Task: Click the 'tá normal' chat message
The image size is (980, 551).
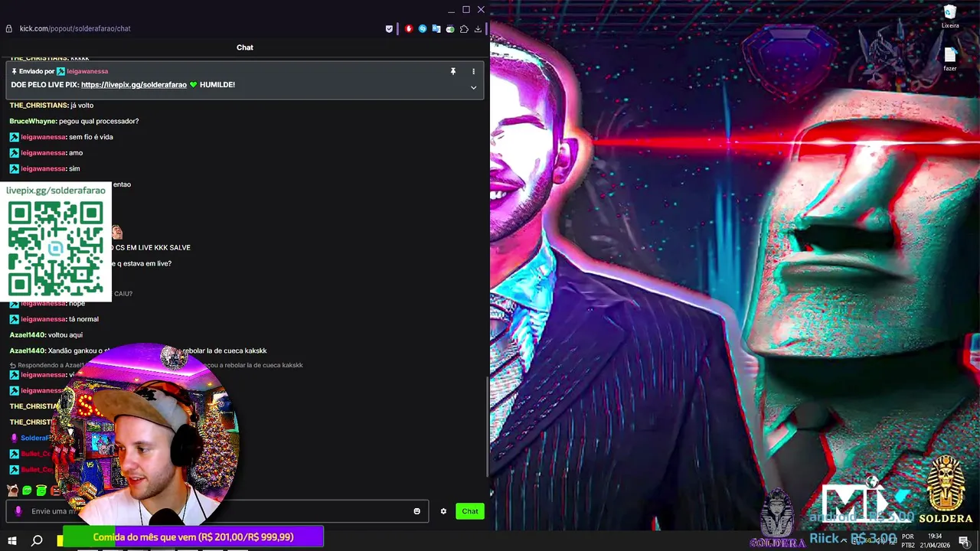Action: [x=83, y=319]
